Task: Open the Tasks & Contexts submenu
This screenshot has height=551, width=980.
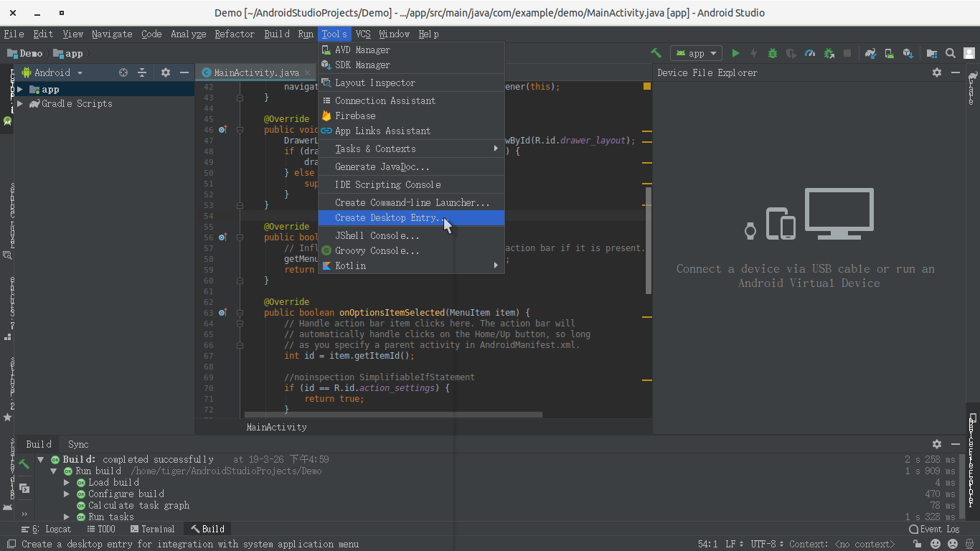Action: [411, 149]
